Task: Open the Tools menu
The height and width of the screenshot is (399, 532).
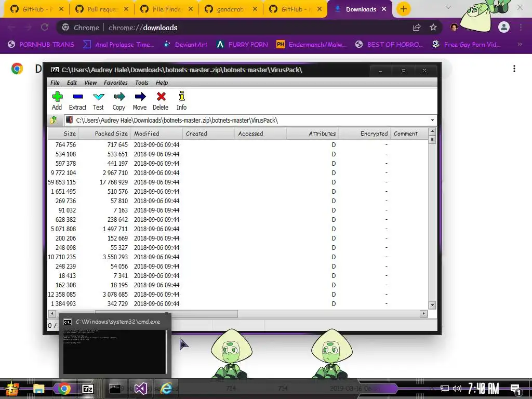Action: 141,83
